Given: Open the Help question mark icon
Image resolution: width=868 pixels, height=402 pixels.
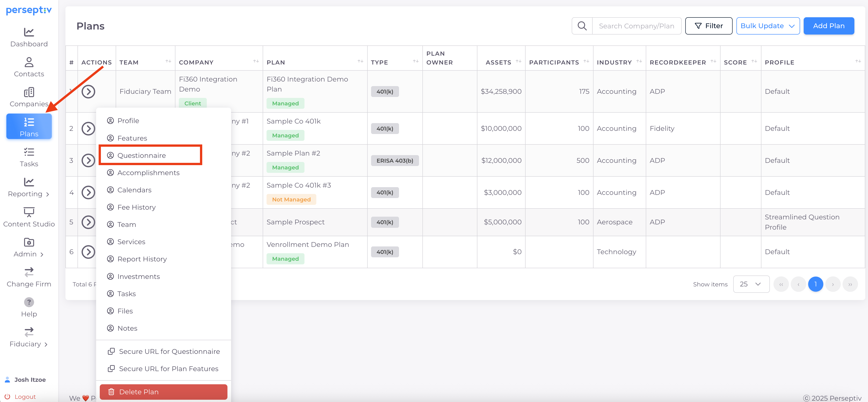Looking at the screenshot, I should tap(29, 302).
